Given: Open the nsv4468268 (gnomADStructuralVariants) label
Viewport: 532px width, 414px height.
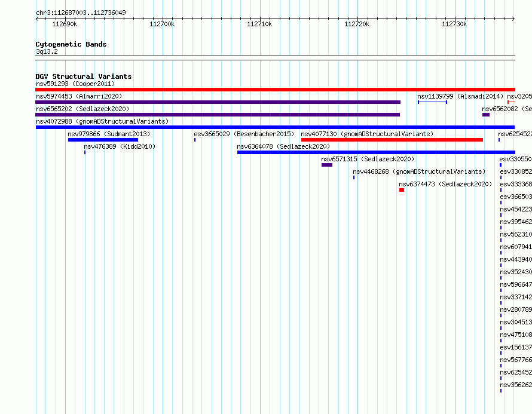Looking at the screenshot, I should [419, 171].
